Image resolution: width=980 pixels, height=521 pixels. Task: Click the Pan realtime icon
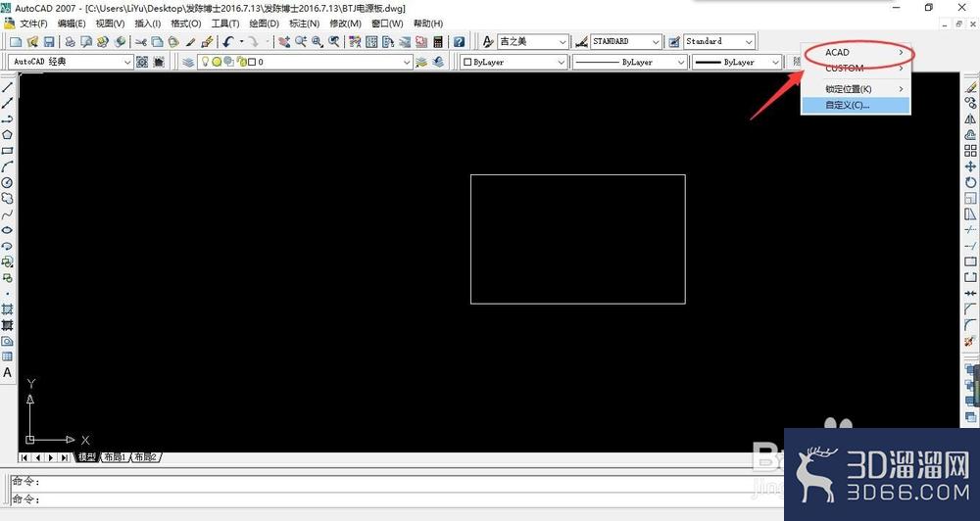(x=284, y=41)
